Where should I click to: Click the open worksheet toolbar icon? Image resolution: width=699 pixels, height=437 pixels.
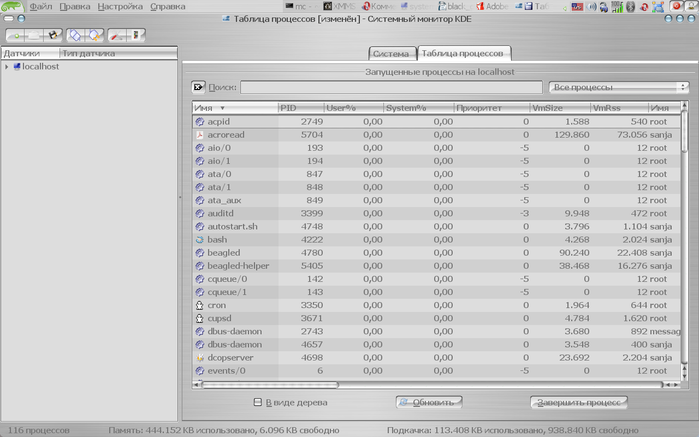coord(35,35)
